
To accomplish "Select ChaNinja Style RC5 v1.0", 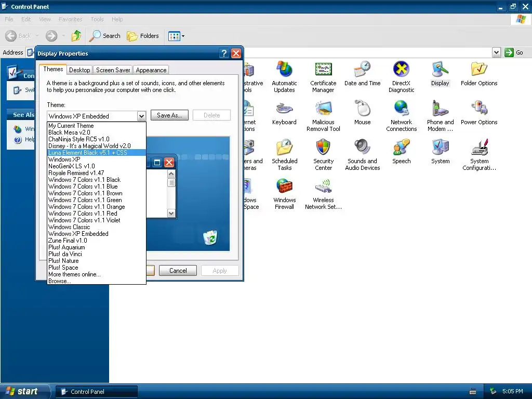I will coord(96,139).
